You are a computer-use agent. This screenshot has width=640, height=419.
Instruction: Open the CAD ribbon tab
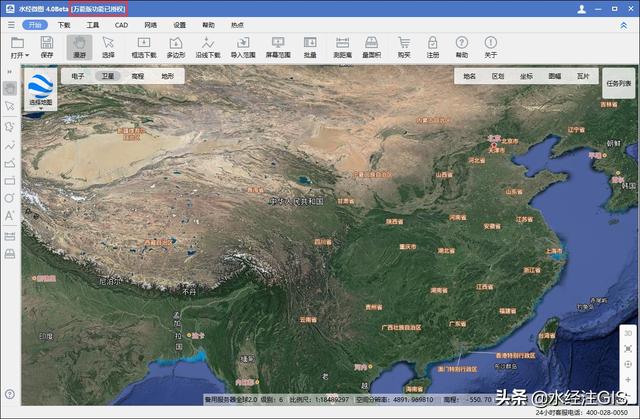click(121, 25)
